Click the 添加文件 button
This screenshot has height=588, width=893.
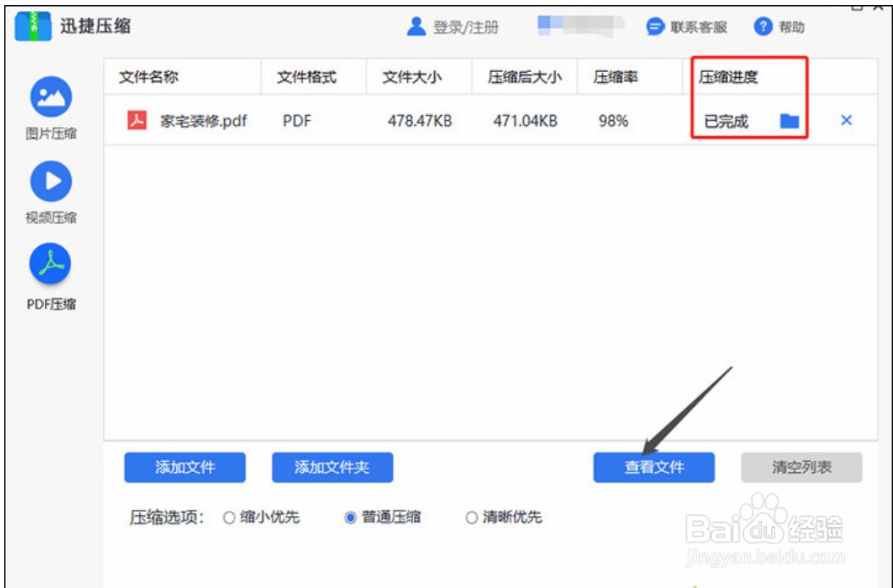(184, 467)
